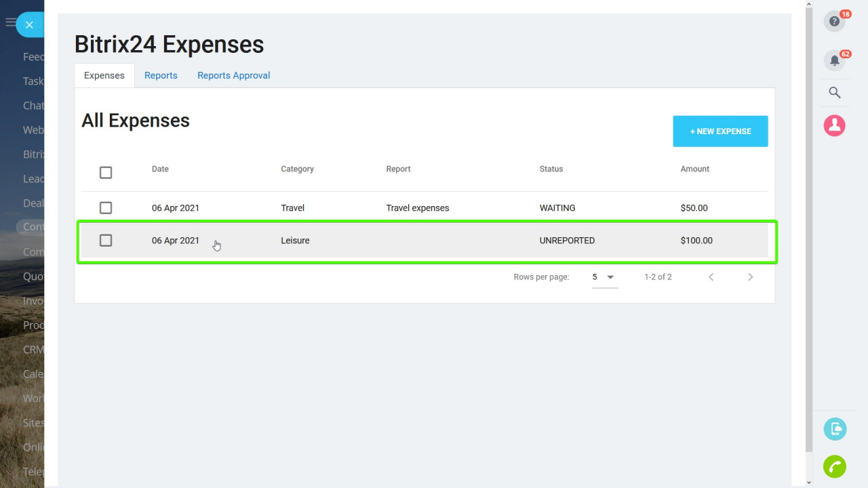Open the notifications bell icon

click(x=834, y=60)
